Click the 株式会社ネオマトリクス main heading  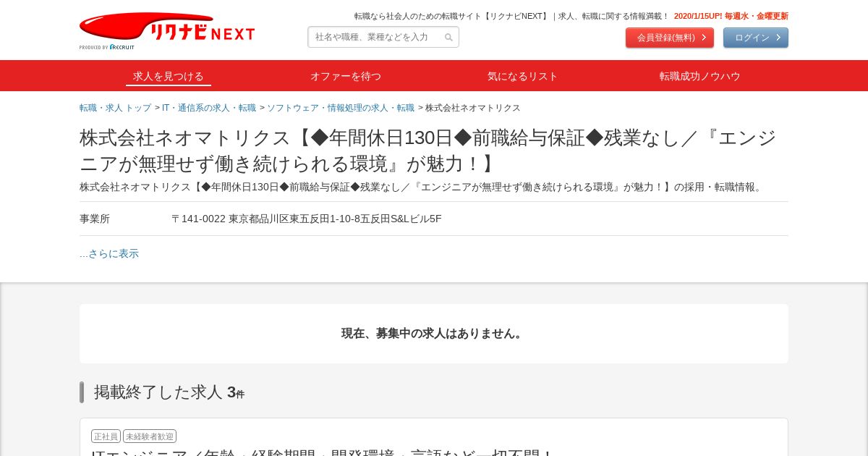[x=428, y=151]
